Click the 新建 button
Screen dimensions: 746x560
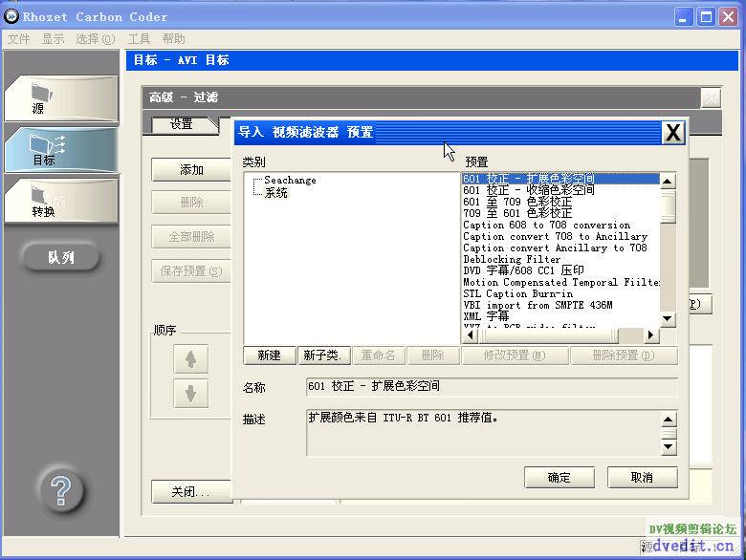click(x=270, y=355)
